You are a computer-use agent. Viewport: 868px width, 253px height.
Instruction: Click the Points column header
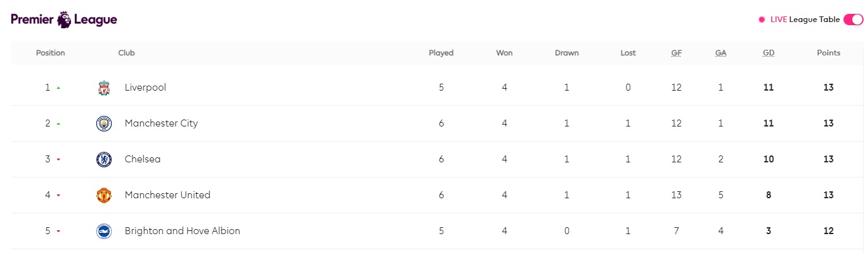[828, 53]
